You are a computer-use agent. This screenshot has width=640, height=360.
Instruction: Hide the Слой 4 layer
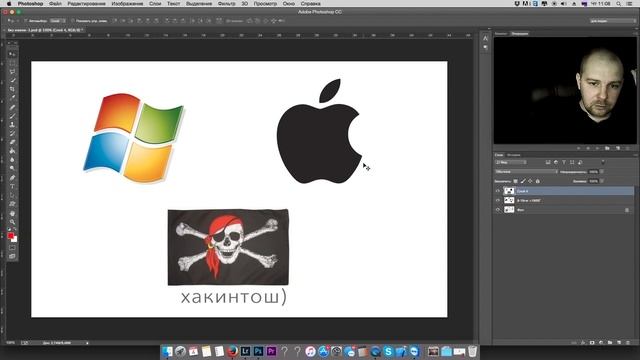(x=498, y=191)
